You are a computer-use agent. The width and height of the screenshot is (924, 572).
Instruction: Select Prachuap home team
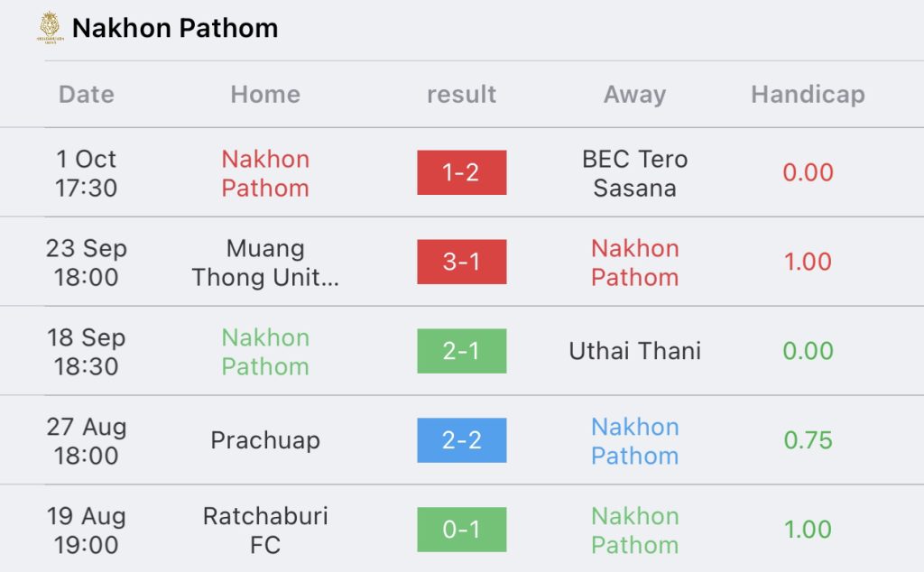pos(265,440)
